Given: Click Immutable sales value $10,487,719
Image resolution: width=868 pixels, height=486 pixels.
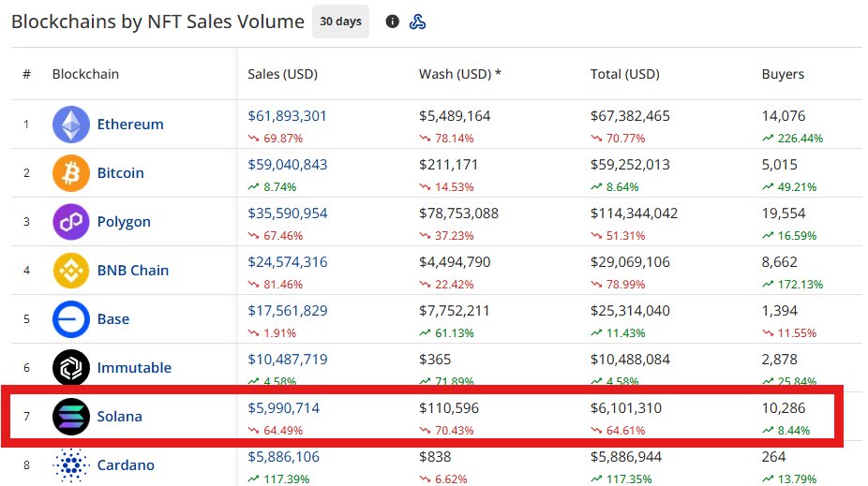Looking at the screenshot, I should [x=288, y=360].
